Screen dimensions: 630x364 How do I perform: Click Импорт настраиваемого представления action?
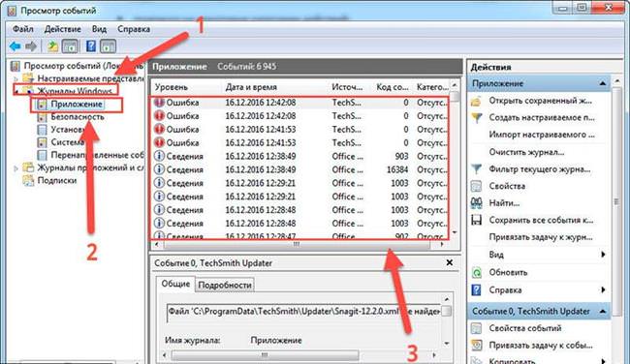(541, 135)
